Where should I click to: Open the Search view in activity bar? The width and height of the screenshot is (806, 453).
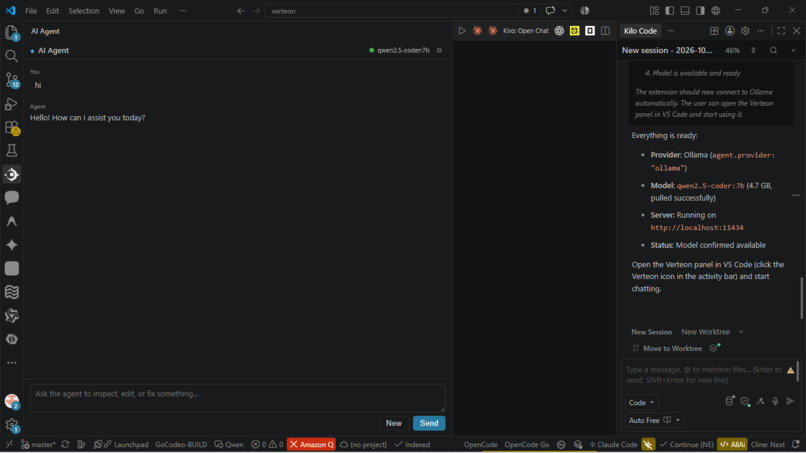pyautogui.click(x=11, y=56)
